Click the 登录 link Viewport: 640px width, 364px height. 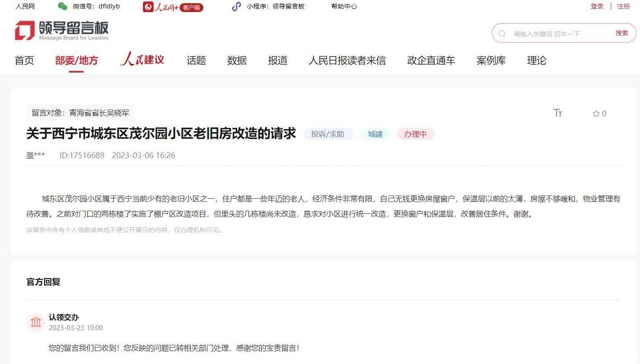(x=597, y=6)
